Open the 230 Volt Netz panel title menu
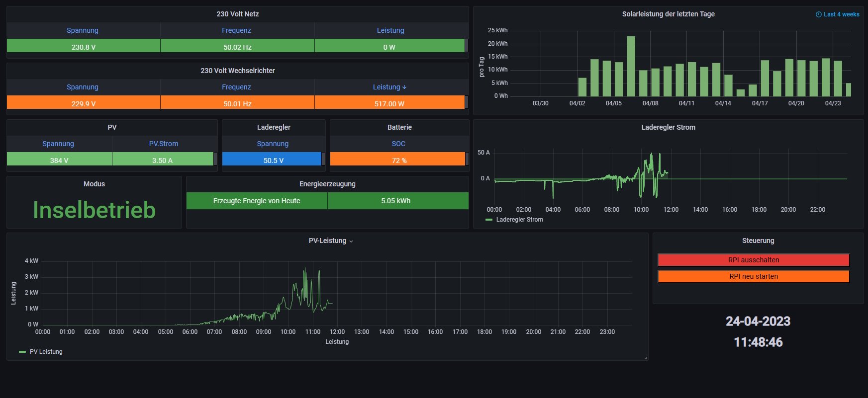The width and height of the screenshot is (868, 398). 237,14
